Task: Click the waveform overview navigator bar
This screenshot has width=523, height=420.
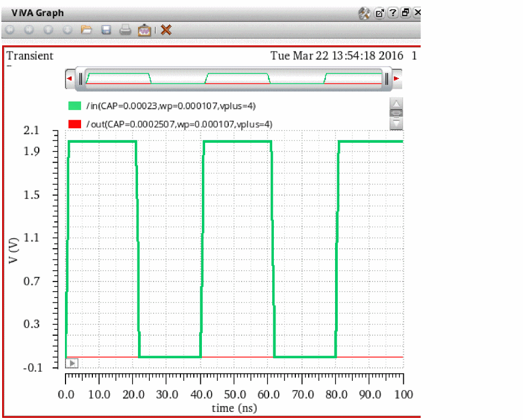Action: coord(234,79)
